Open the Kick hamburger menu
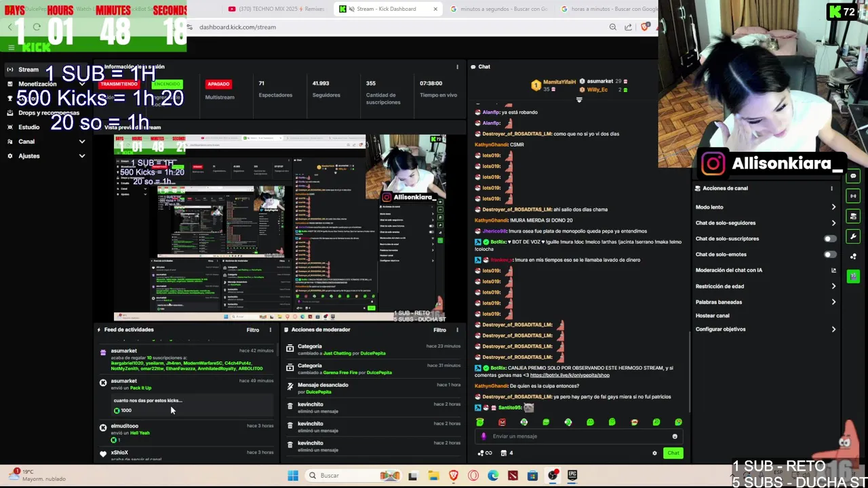 12,47
